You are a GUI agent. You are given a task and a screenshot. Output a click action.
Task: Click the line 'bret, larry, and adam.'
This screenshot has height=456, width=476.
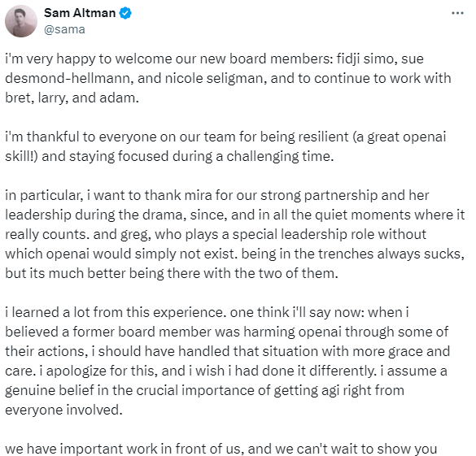(x=72, y=98)
